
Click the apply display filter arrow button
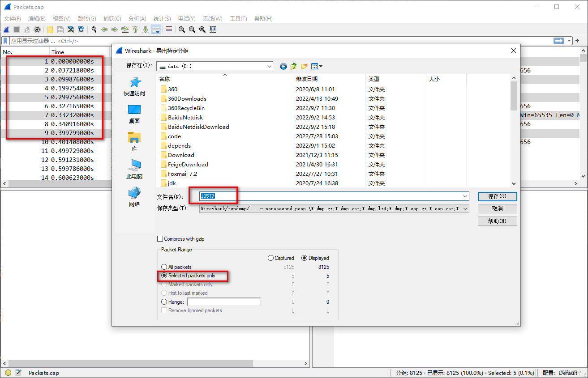point(559,41)
